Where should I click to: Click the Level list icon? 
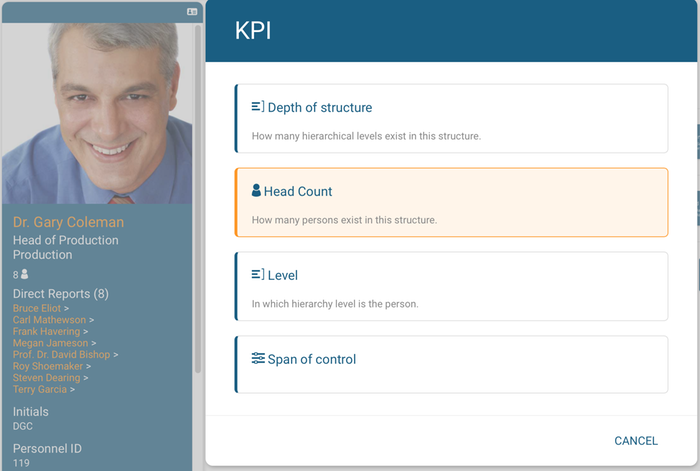pyautogui.click(x=258, y=274)
